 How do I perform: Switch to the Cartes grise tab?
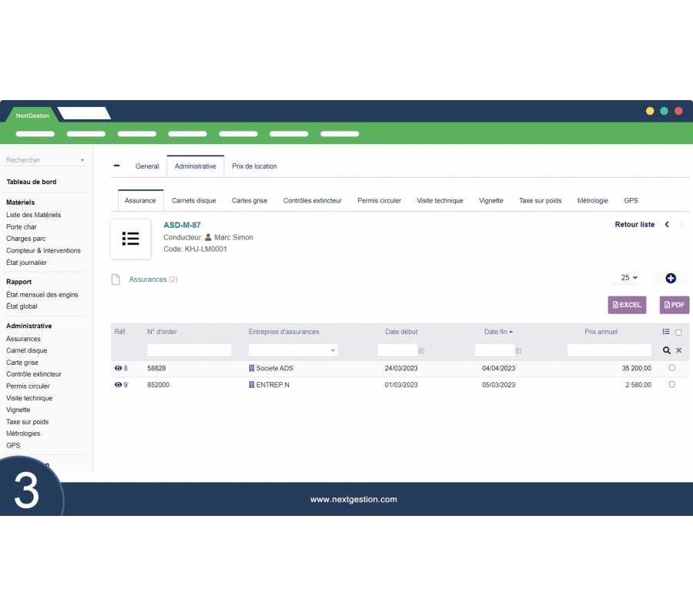pyautogui.click(x=249, y=200)
